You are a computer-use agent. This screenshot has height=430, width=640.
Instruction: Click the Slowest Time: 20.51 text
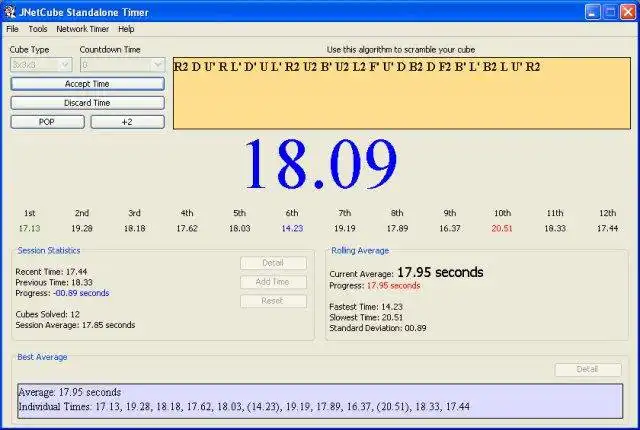click(x=366, y=317)
